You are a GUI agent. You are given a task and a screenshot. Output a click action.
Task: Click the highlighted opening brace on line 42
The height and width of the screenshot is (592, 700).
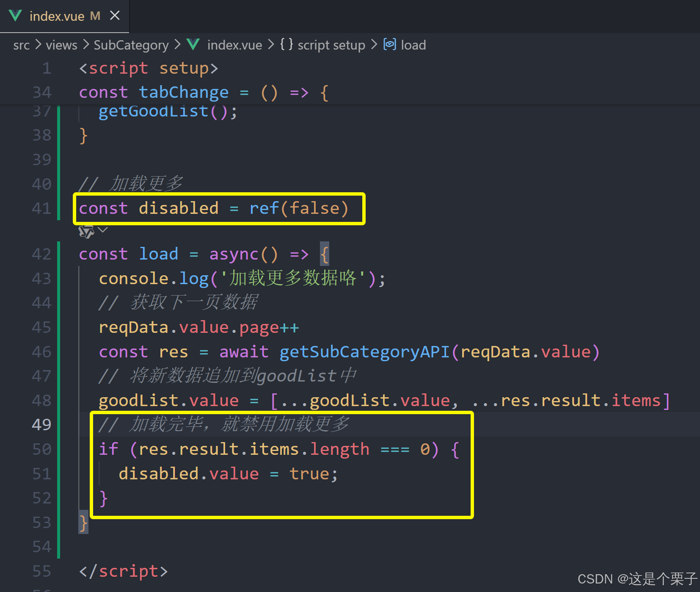[x=324, y=254]
